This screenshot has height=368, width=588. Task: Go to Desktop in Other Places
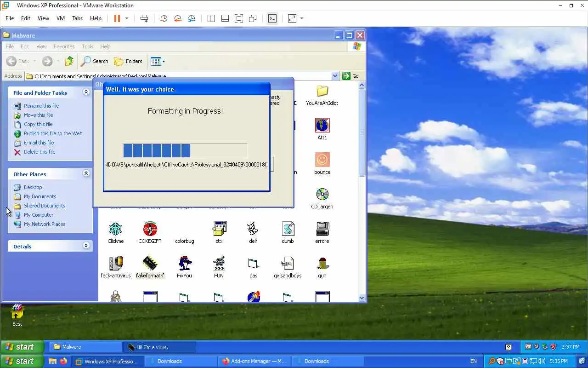click(33, 187)
